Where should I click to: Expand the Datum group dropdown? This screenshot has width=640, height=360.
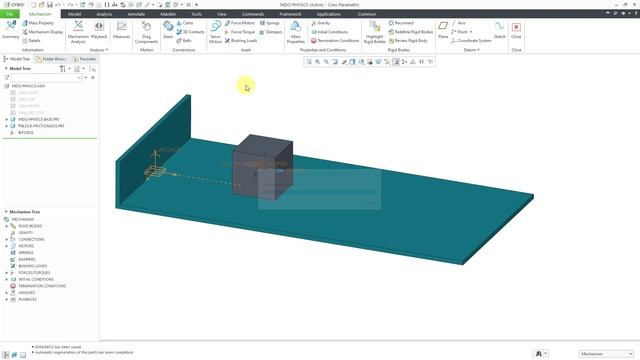(x=471, y=50)
